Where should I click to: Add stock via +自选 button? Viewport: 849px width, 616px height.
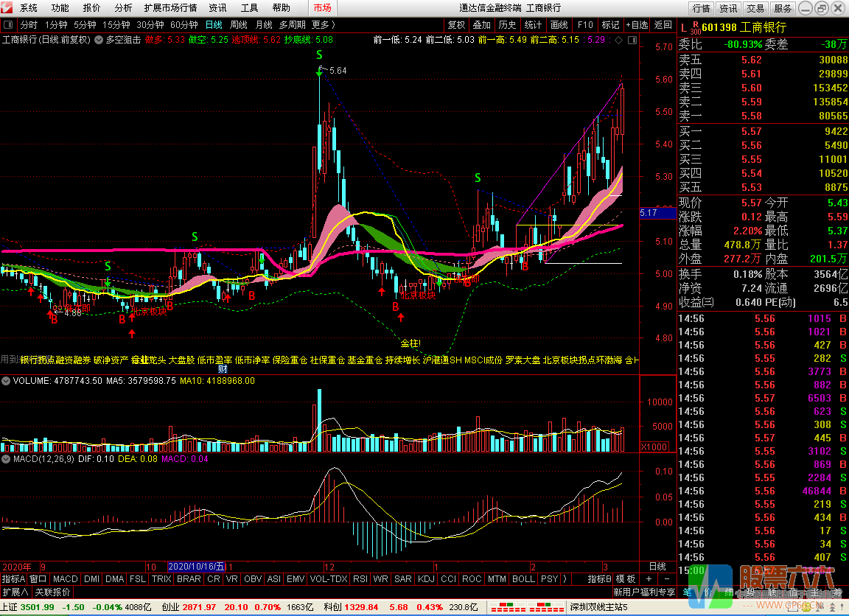coord(637,25)
